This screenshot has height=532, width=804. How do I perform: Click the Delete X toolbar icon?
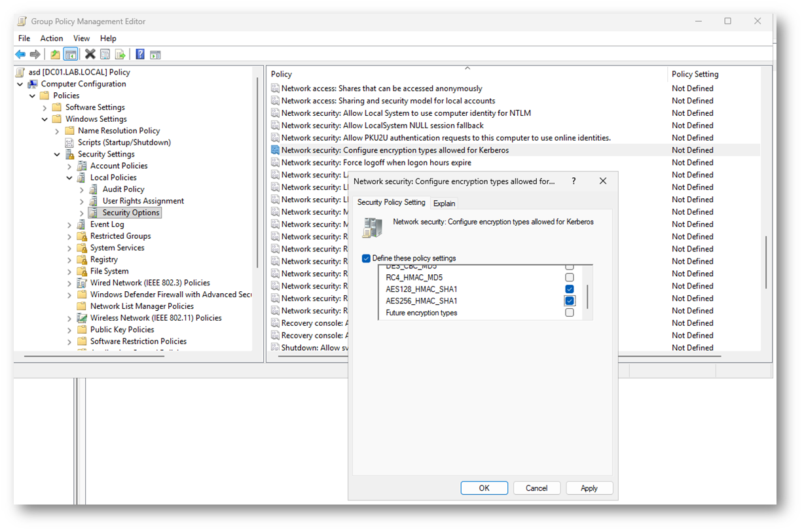(90, 54)
